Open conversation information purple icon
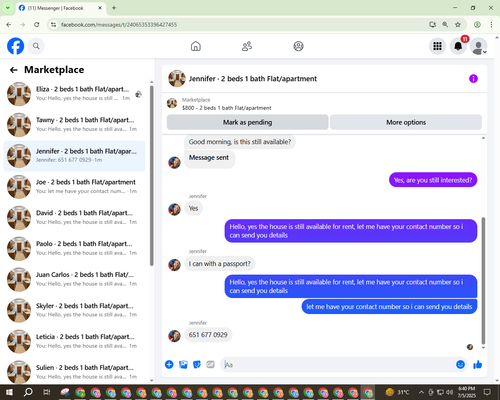This screenshot has height=400, width=500. coord(473,79)
